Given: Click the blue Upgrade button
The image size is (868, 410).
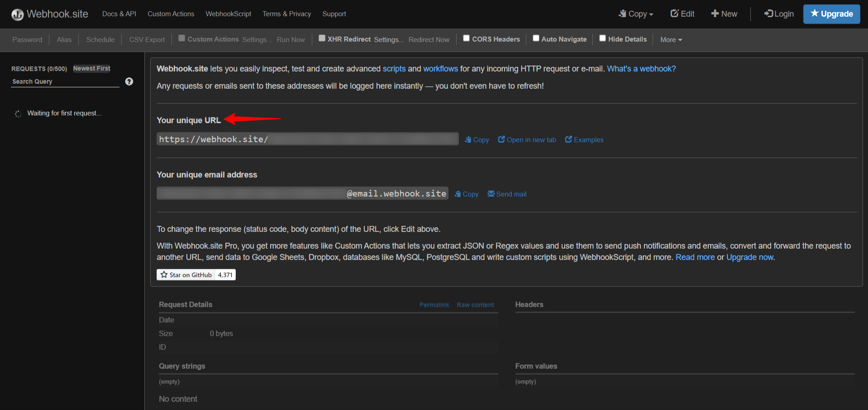Looking at the screenshot, I should [831, 14].
